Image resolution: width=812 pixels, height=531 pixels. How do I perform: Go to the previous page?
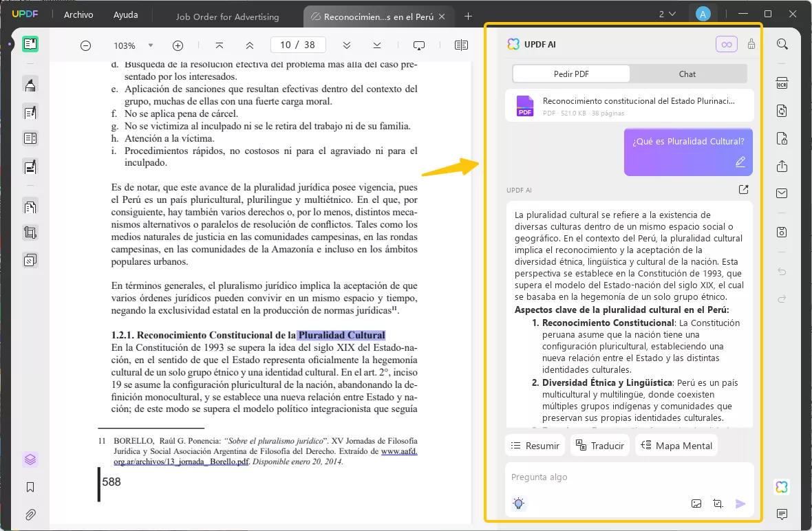pos(250,45)
